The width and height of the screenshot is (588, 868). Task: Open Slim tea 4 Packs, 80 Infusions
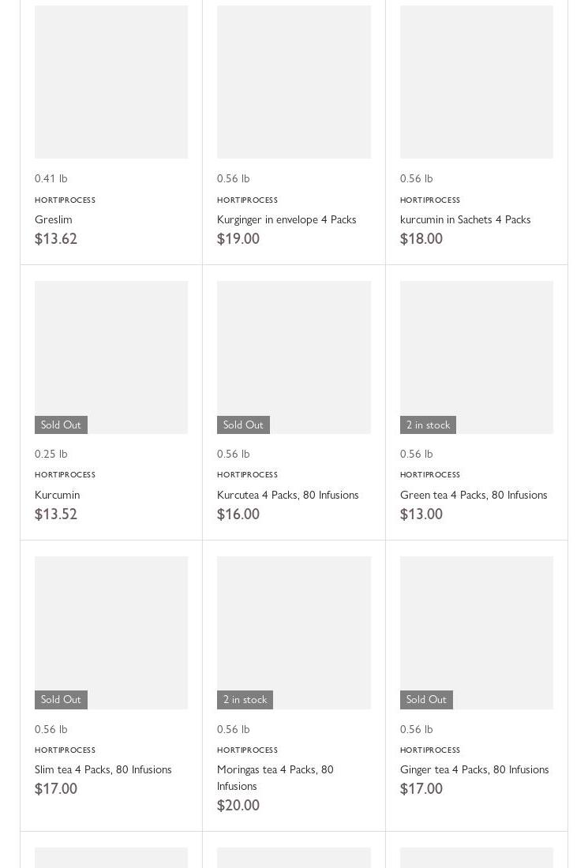(x=103, y=769)
